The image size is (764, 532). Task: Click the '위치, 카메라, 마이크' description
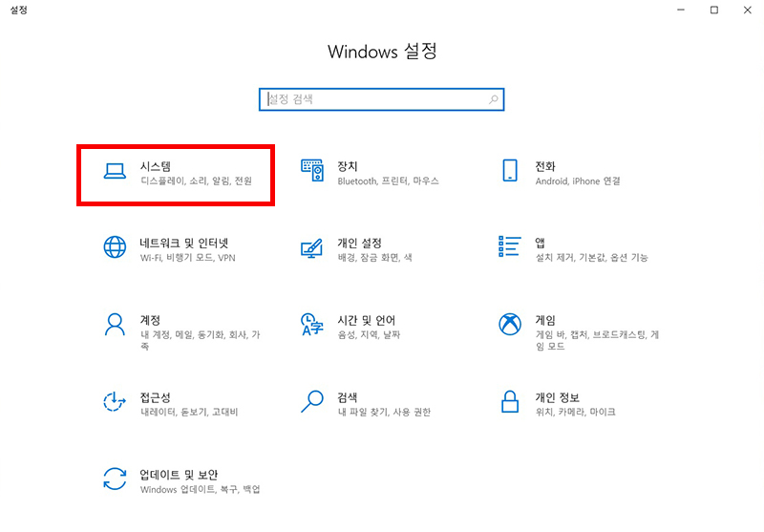click(575, 413)
